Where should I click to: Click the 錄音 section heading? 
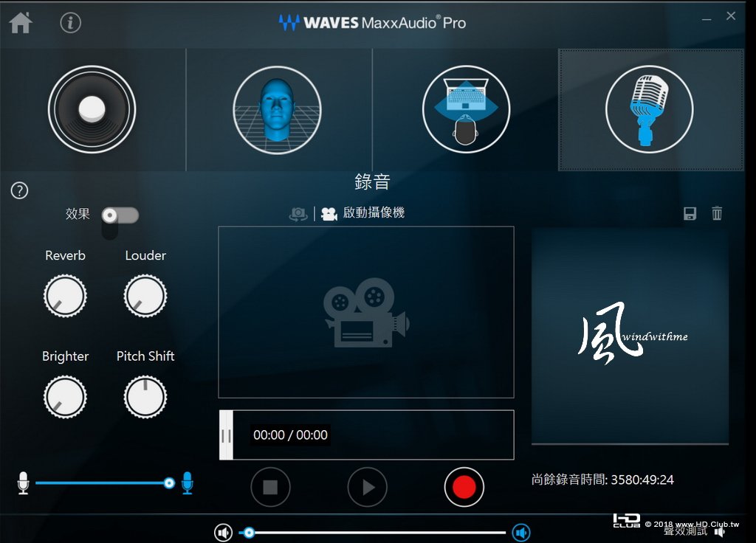[372, 181]
